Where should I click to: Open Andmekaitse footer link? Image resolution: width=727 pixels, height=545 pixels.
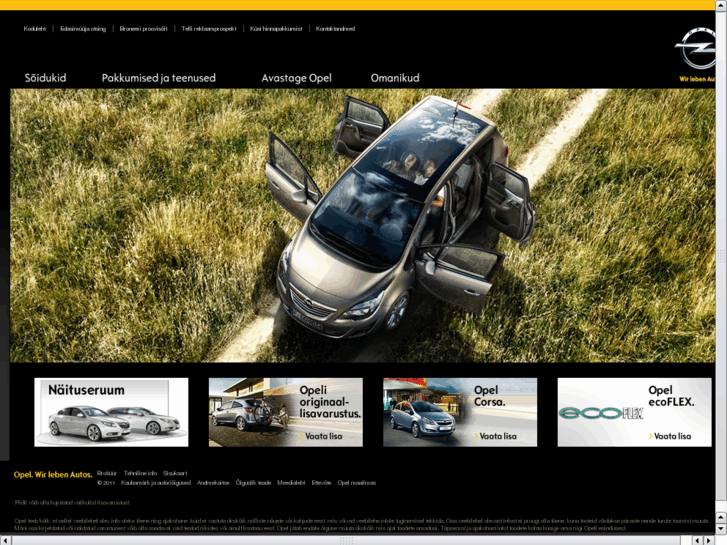click(x=213, y=483)
